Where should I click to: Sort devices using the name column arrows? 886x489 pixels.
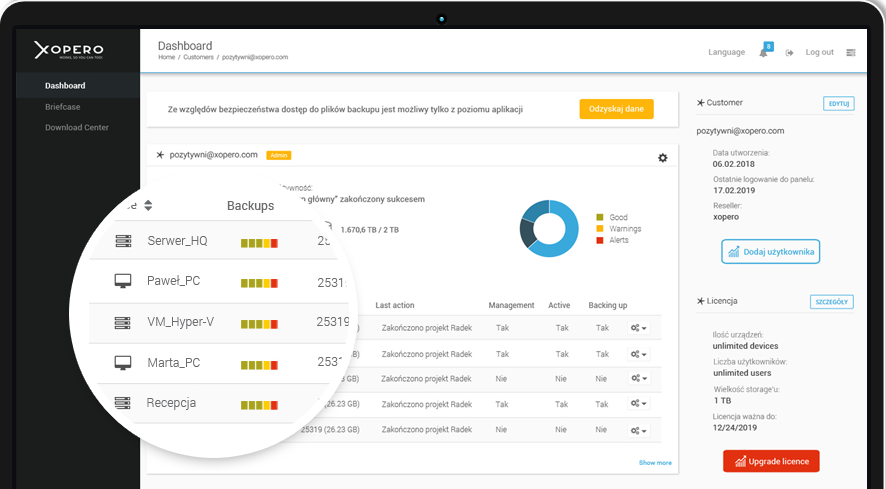148,206
